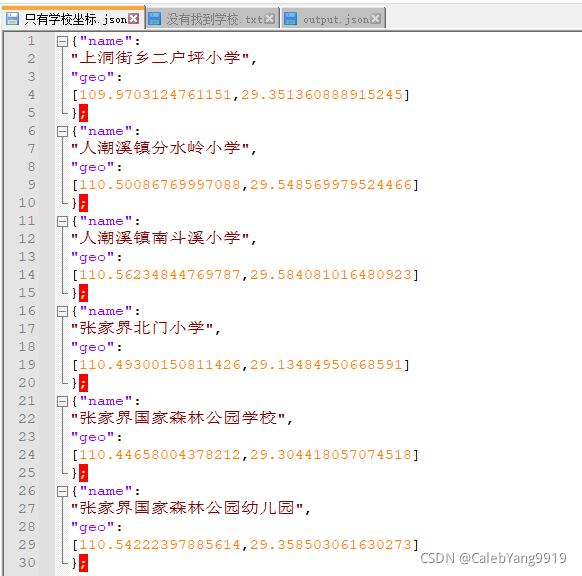Click line number 17 in the gutter
582x576 pixels.
[27, 329]
